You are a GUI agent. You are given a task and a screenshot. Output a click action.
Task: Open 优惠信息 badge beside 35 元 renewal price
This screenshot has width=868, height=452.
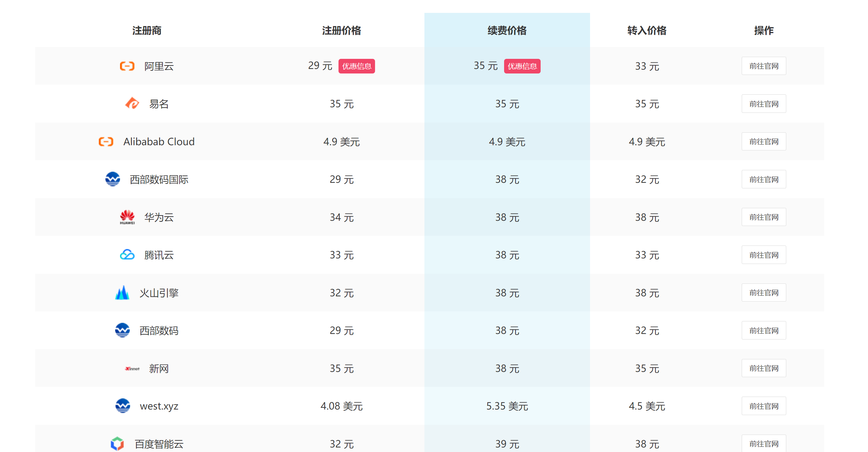522,66
